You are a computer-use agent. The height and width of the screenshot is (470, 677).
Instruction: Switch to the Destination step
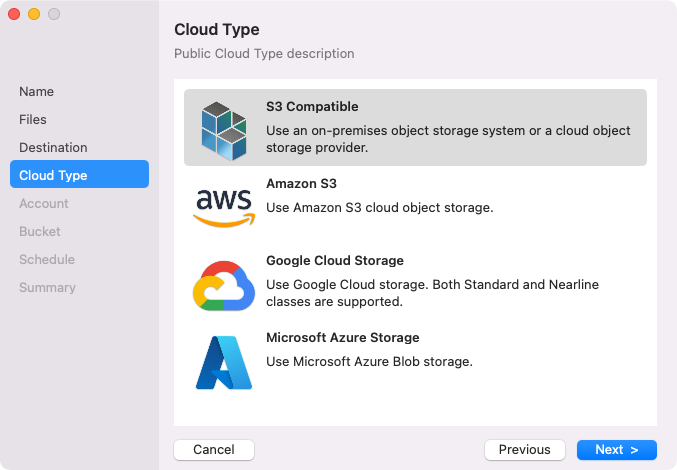pos(53,147)
